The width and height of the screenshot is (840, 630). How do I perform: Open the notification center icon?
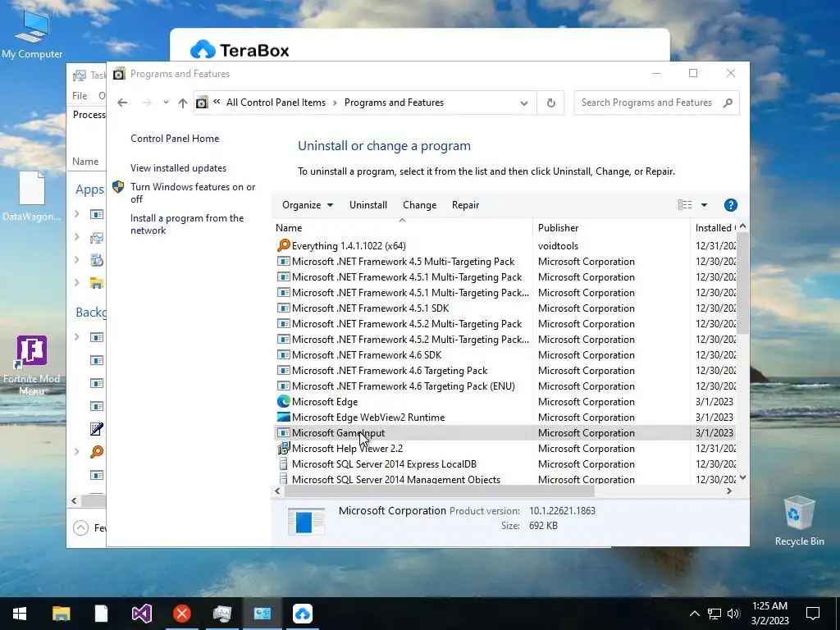pyautogui.click(x=813, y=614)
